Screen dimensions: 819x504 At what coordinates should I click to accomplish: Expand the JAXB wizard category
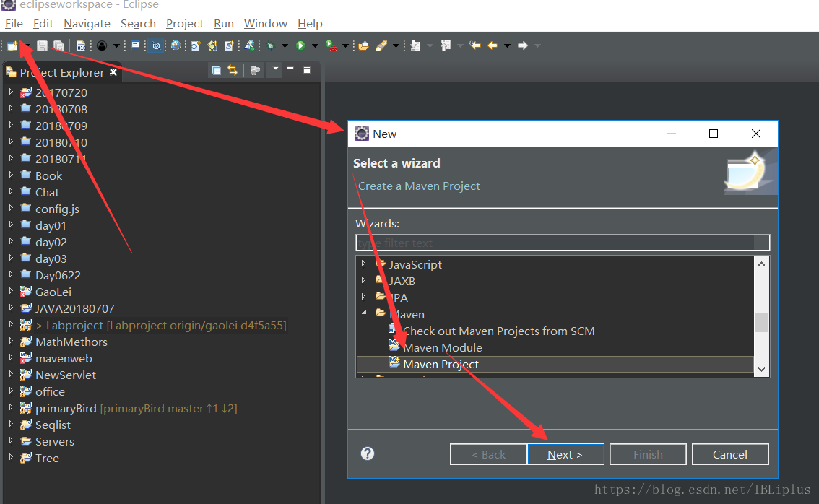point(364,280)
